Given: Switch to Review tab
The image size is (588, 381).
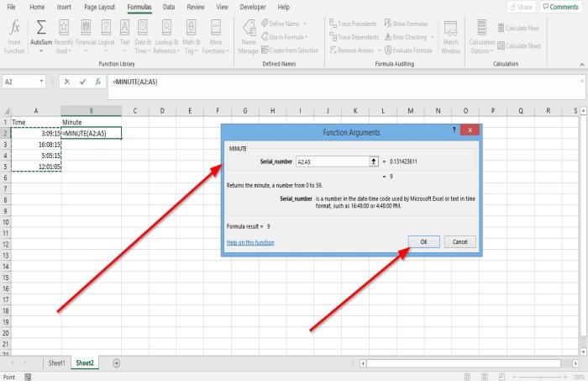Looking at the screenshot, I should 196,7.
